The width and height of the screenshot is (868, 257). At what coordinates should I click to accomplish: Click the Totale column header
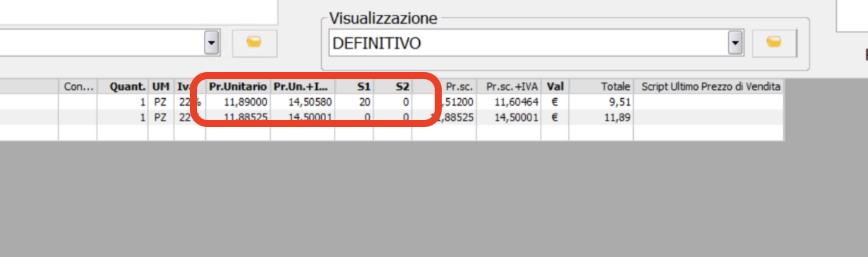601,86
